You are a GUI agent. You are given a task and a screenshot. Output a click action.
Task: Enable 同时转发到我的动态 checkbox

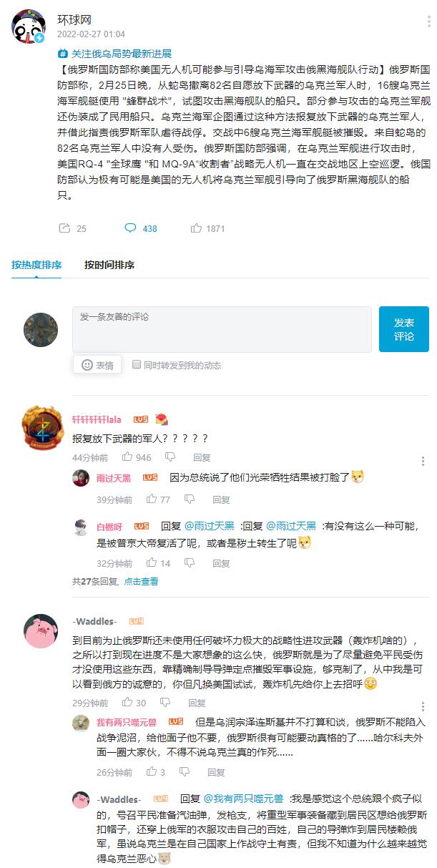coord(137,364)
